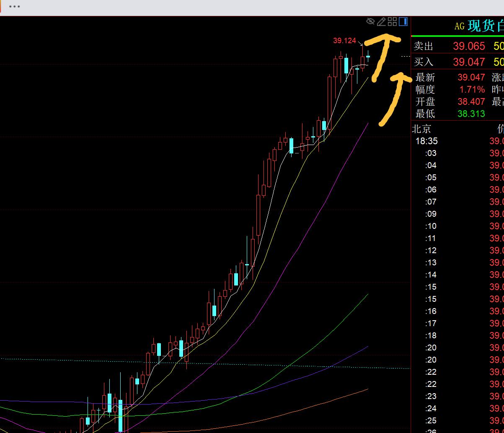Select the 开盘 38.407 open price

click(x=471, y=102)
